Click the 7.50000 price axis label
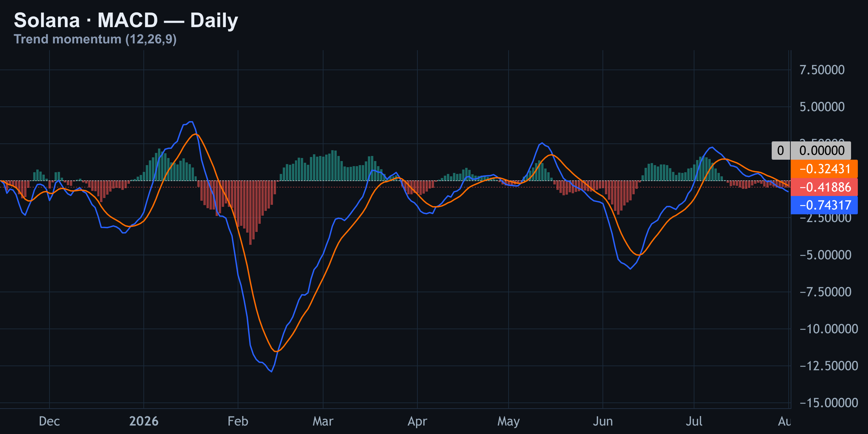This screenshot has height=434, width=868. 822,70
